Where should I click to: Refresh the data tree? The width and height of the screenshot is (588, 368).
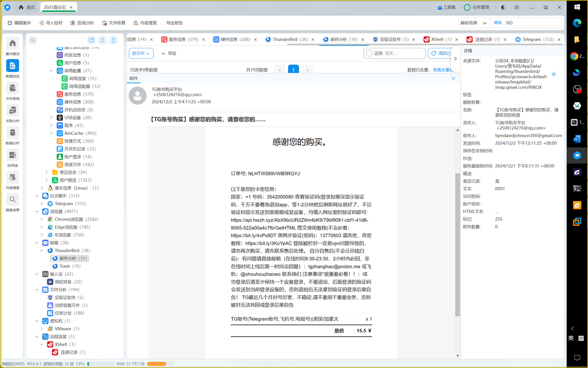click(91, 40)
